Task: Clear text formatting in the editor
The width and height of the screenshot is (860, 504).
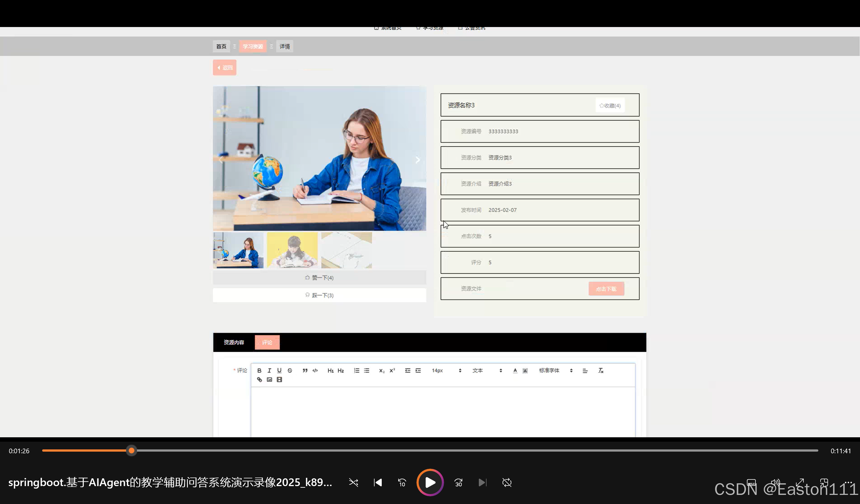Action: click(601, 370)
